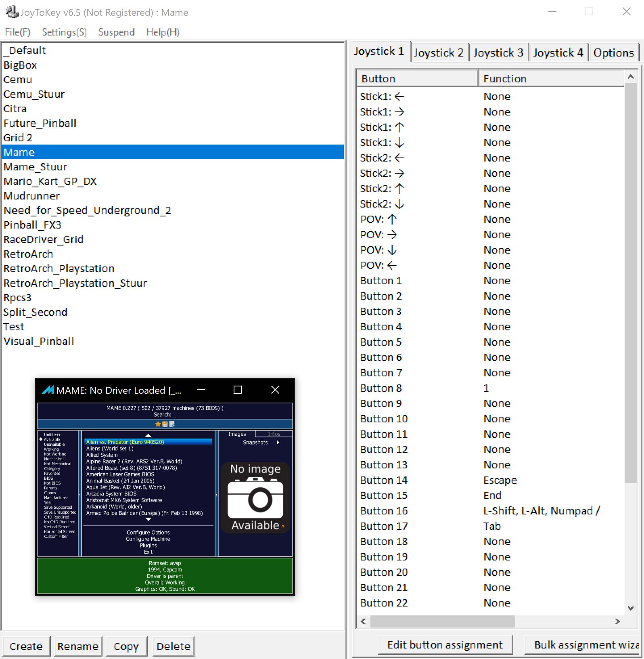Click the Suspend menu item
Viewport: 644px width, 659px height.
pos(117,32)
